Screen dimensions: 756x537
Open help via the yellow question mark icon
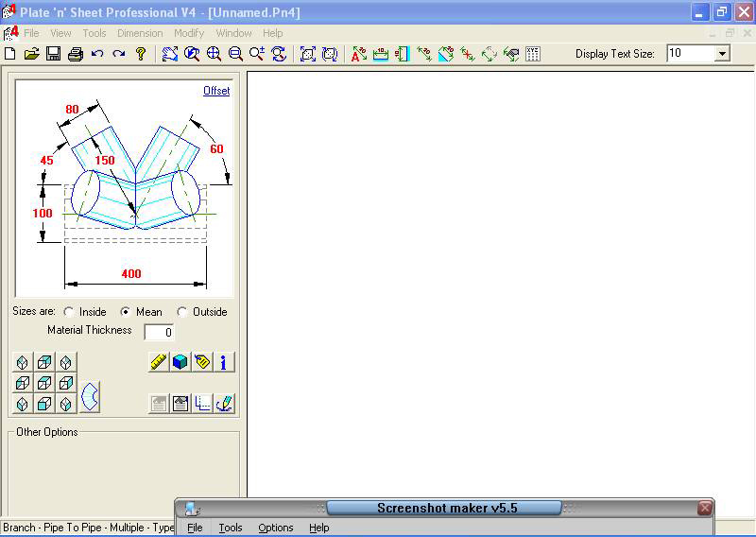click(140, 54)
